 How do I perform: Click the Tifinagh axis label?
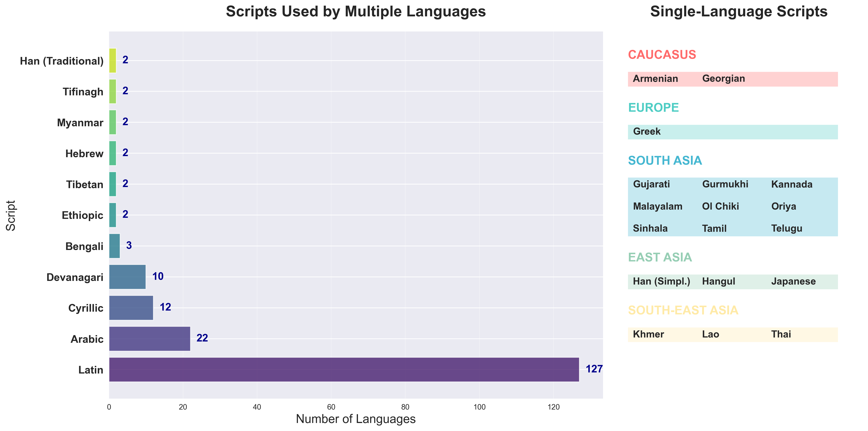coord(83,92)
